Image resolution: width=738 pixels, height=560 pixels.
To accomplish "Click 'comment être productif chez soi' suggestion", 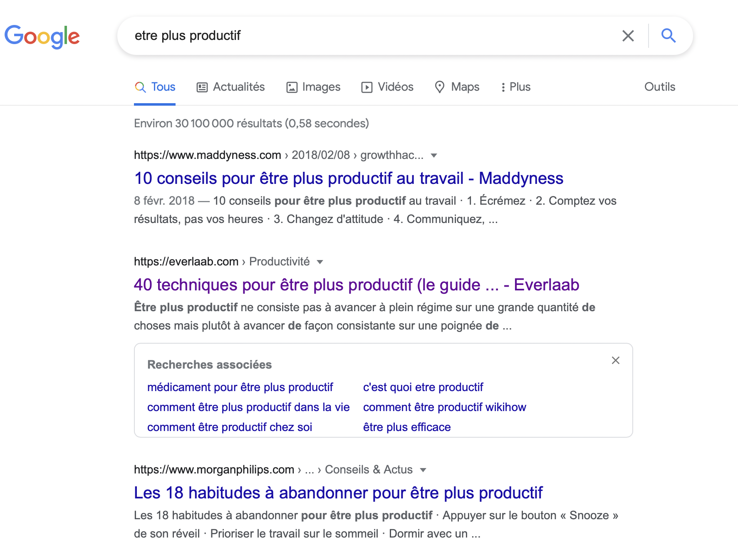I will [x=230, y=427].
